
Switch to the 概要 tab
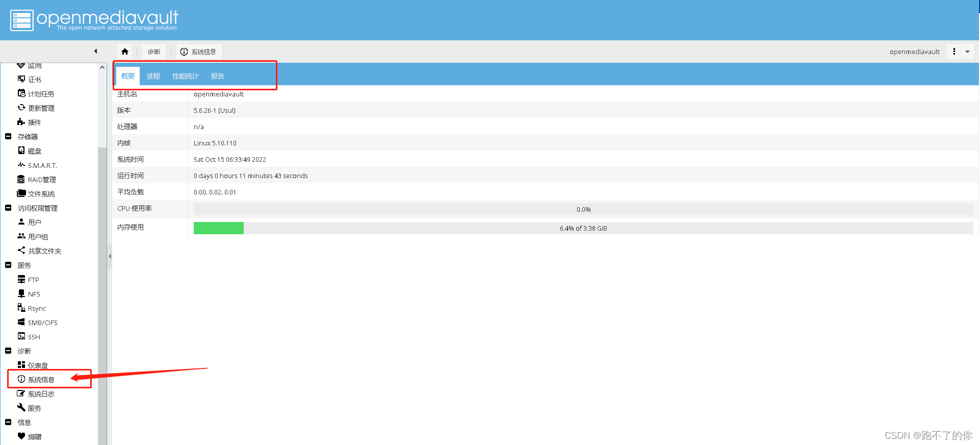(128, 76)
